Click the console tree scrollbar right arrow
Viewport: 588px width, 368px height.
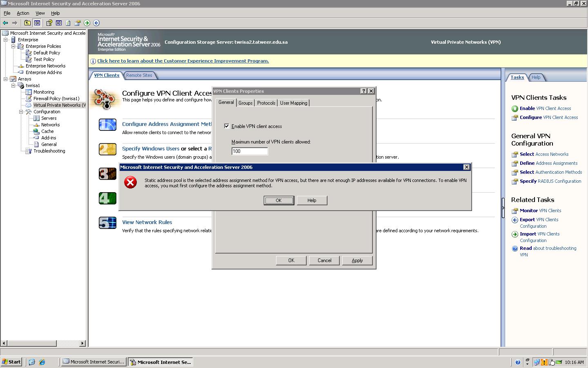[x=82, y=343]
